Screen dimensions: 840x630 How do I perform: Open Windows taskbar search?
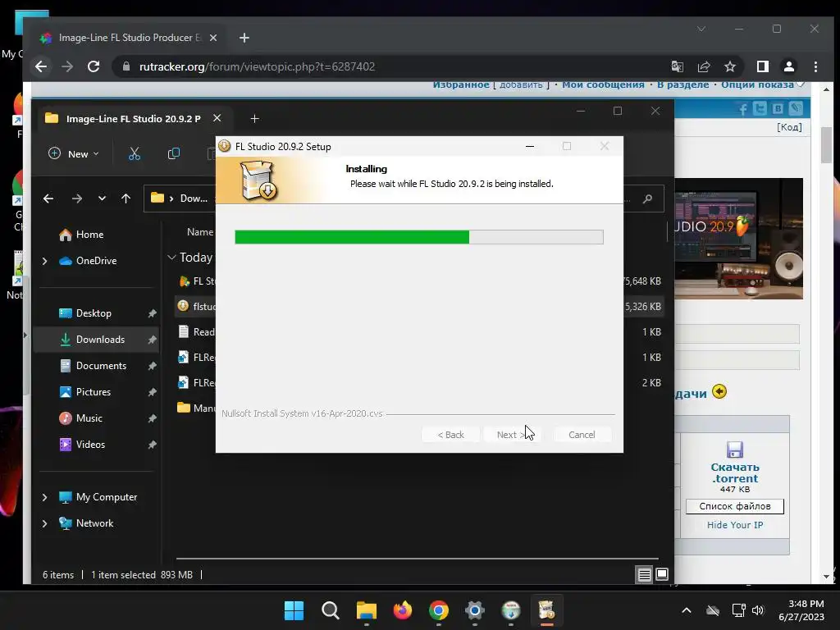click(x=330, y=610)
